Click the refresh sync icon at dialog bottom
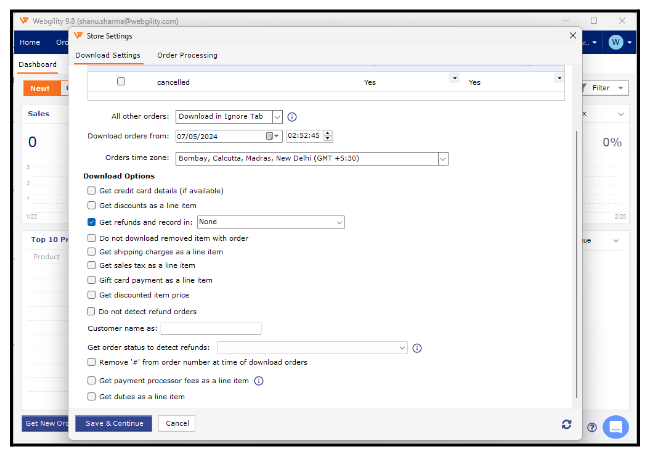Image resolution: width=653 pixels, height=454 pixels. (566, 424)
